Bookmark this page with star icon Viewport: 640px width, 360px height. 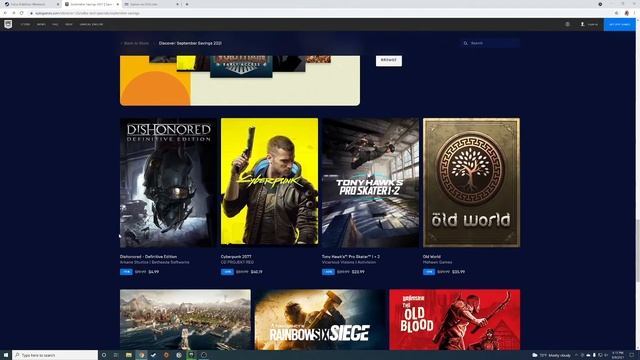tap(616, 13)
